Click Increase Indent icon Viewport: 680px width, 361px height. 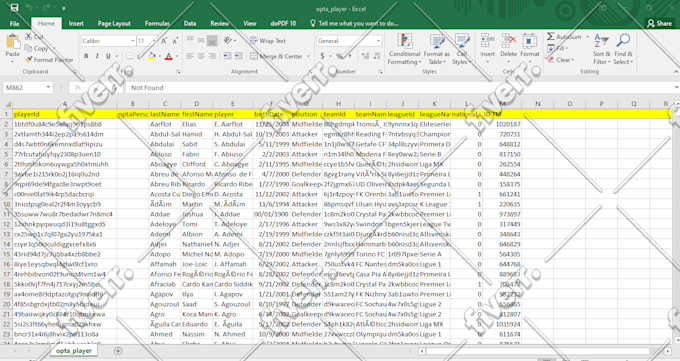click(239, 56)
